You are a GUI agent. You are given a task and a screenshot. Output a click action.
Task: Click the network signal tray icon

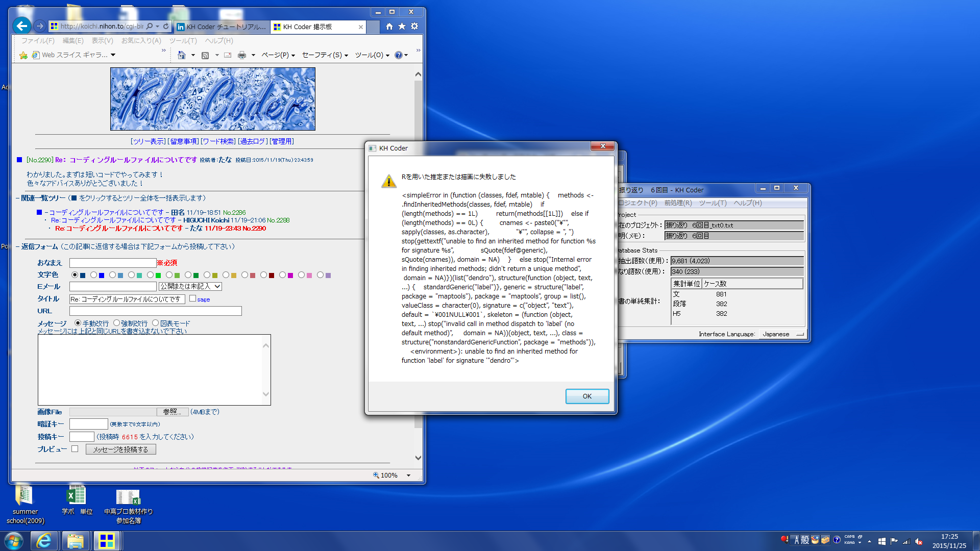(906, 541)
